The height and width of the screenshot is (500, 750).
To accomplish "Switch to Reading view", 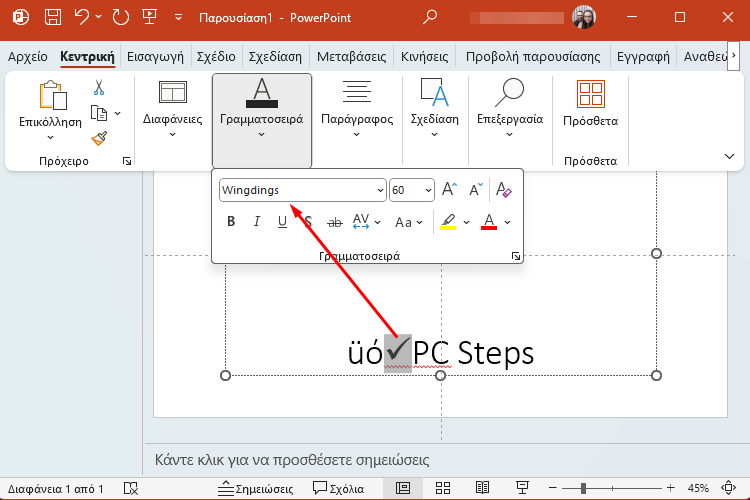I will click(483, 488).
